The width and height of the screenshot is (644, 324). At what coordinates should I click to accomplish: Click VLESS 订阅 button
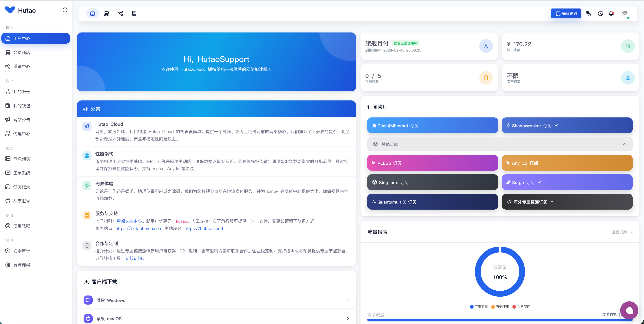(x=433, y=163)
